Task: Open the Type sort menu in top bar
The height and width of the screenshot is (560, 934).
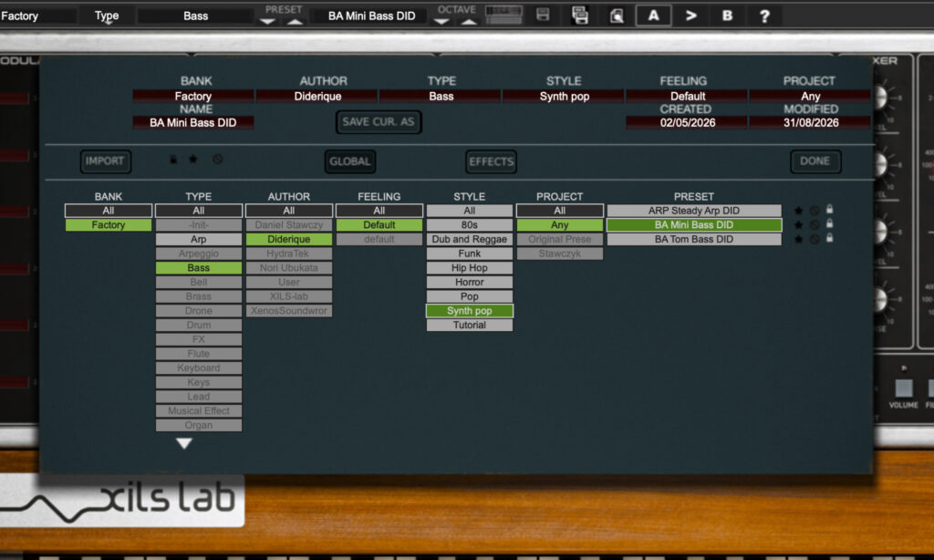Action: click(x=107, y=16)
